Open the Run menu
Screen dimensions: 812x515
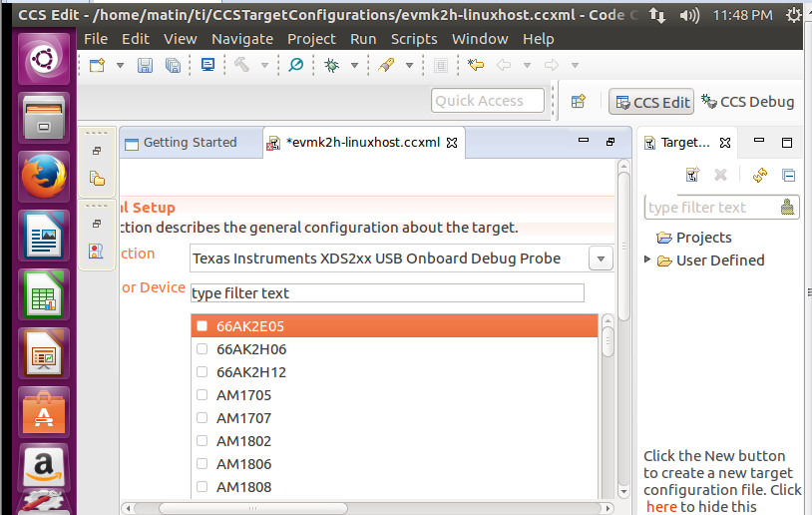[x=363, y=39]
